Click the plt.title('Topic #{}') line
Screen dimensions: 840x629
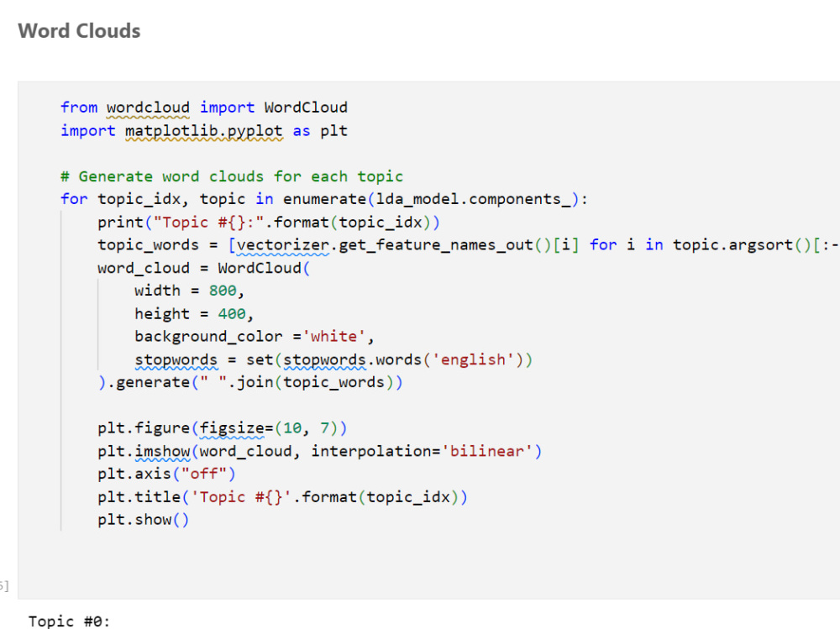coord(282,497)
